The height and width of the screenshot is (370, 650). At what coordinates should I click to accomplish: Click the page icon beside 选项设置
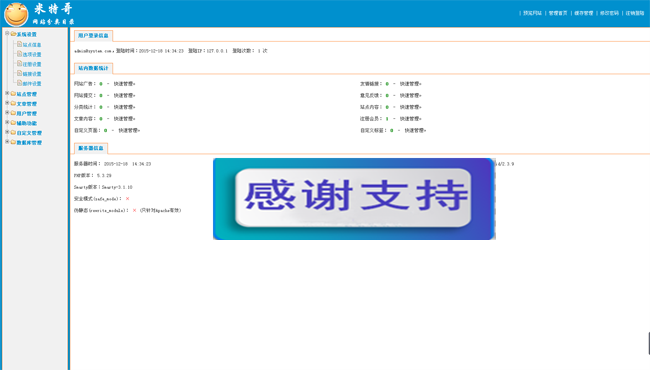19,54
